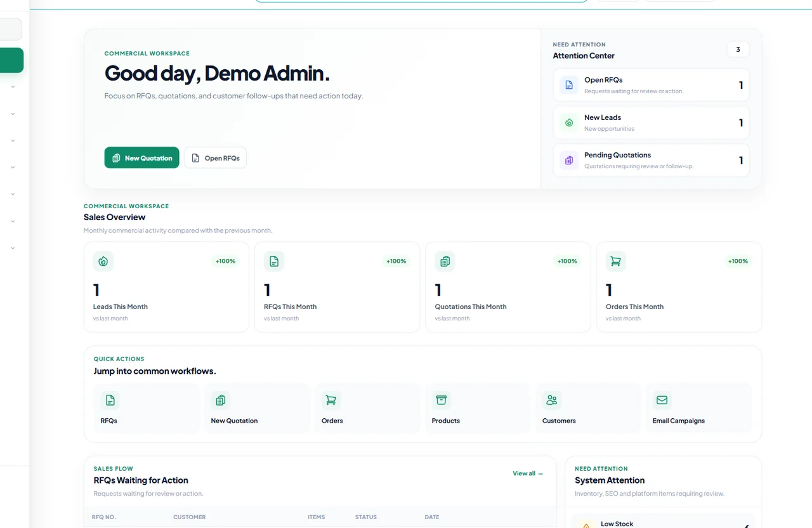This screenshot has height=528, width=812.
Task: Open the Customers quick action tile
Action: pyautogui.click(x=588, y=408)
